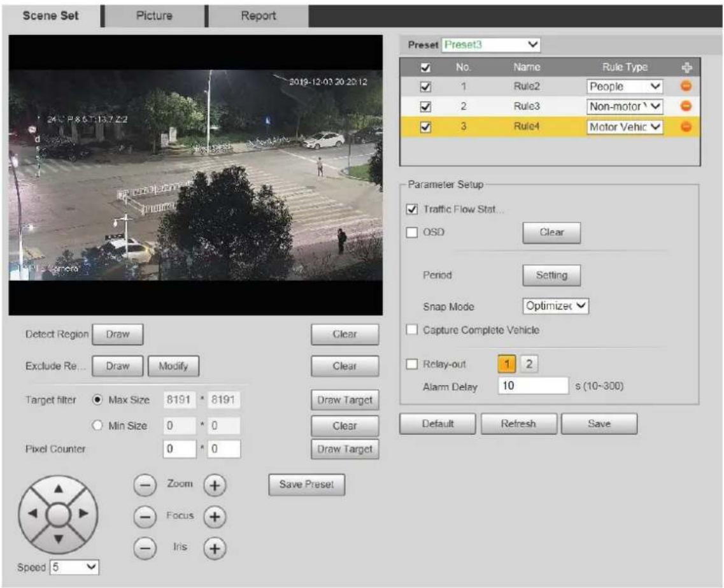
Task: Delete Rule3 using its orange minus icon
Action: [686, 106]
